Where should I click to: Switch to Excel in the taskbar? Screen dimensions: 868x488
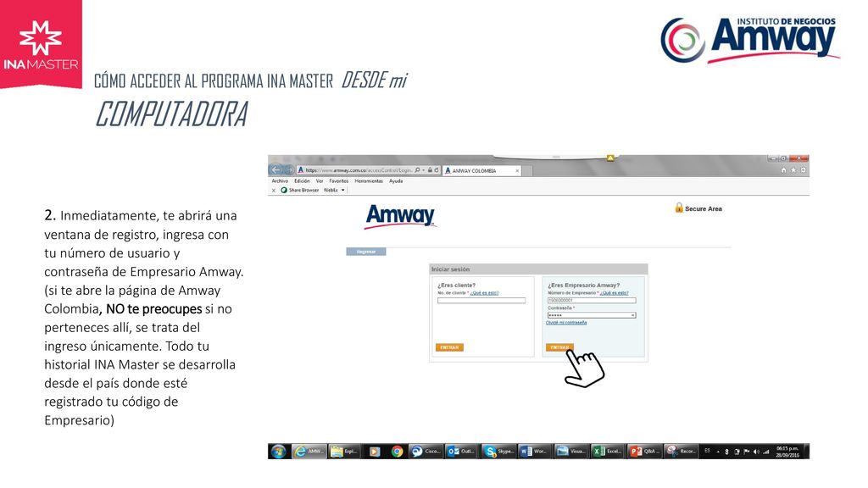coord(607,452)
